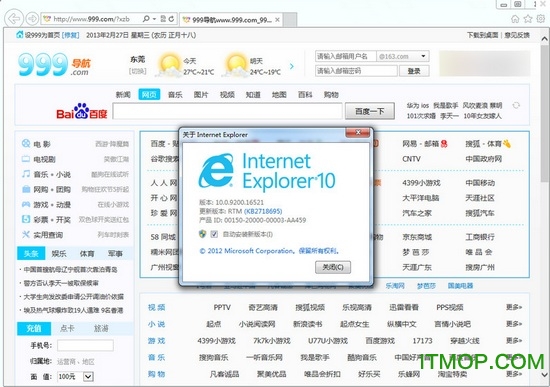Viewport: 550px width, 387px height.
Task: Open the 京东商城 link
Action: 417,237
